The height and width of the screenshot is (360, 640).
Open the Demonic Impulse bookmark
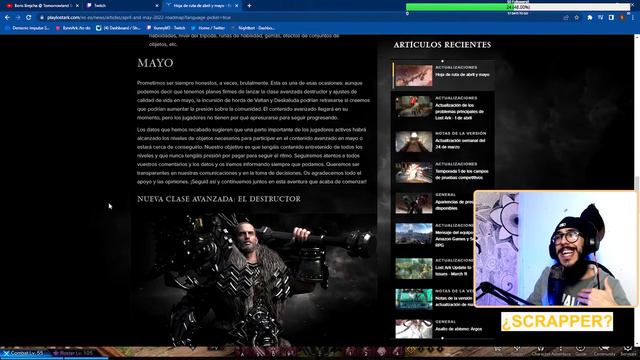(x=27, y=28)
